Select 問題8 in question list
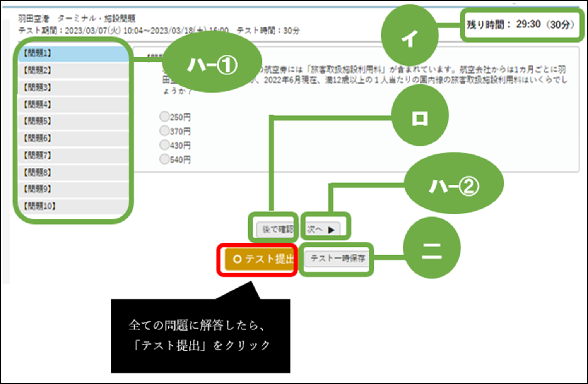 pos(73,172)
